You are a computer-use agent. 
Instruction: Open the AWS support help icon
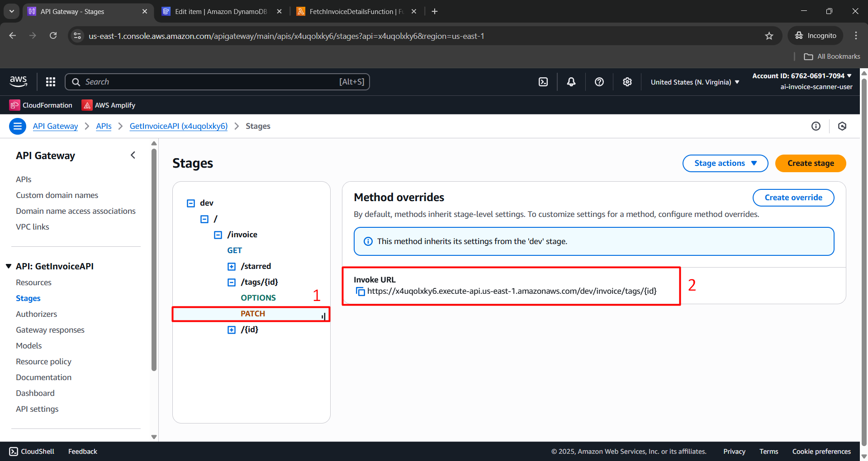pyautogui.click(x=599, y=82)
